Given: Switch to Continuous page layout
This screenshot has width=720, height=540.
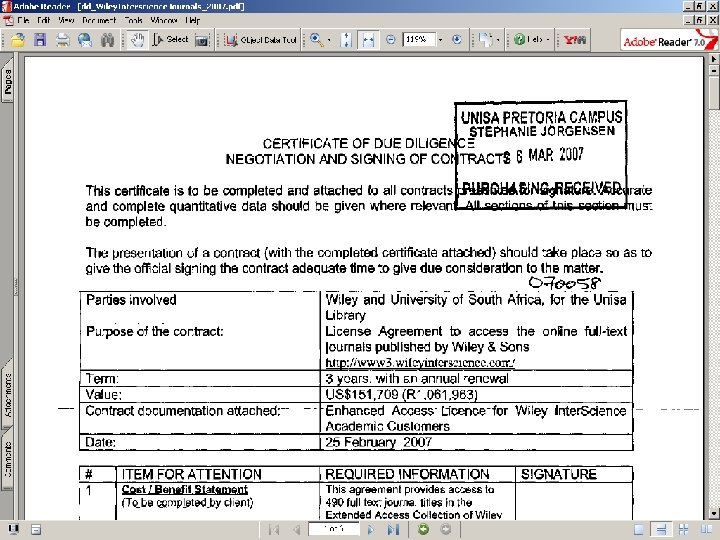Looking at the screenshot, I should [661, 529].
